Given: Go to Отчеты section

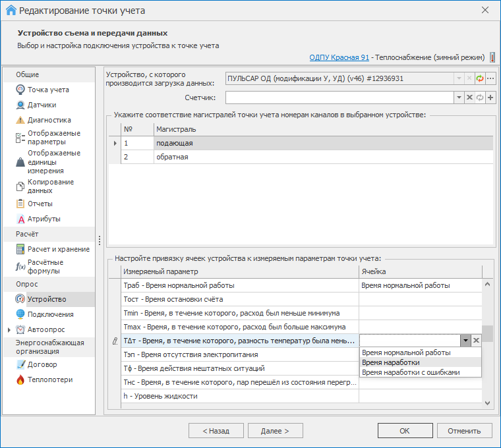Looking at the screenshot, I should pos(40,204).
